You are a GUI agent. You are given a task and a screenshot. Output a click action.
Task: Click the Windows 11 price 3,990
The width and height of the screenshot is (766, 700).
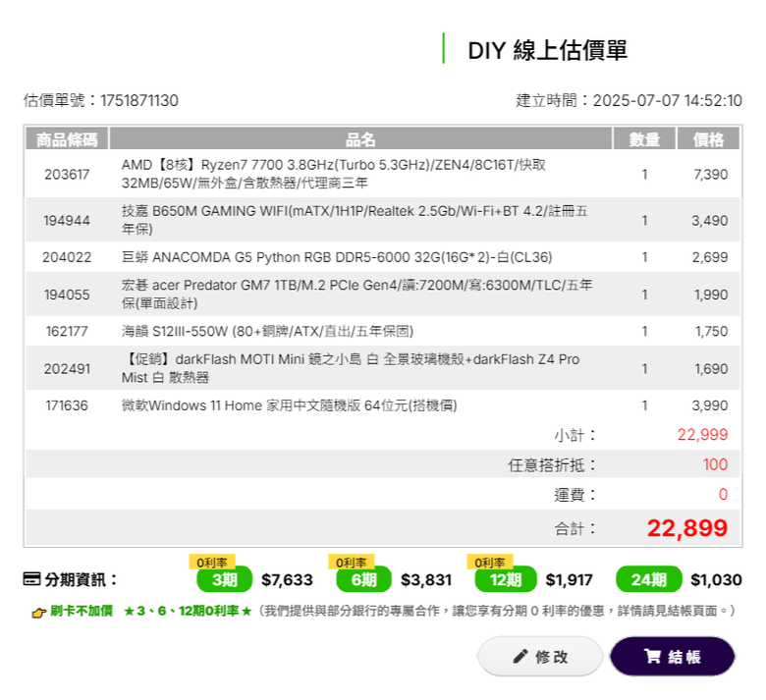point(710,405)
